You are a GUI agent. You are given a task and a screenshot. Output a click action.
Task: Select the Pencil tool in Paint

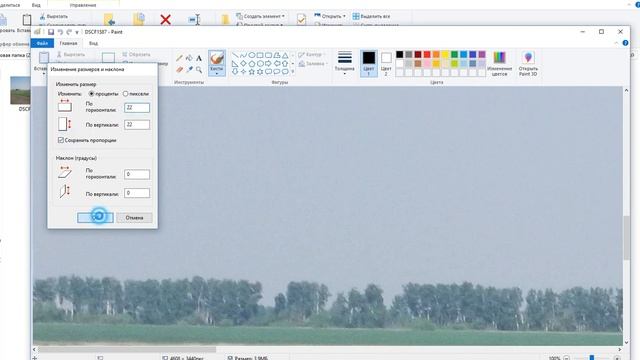tap(179, 58)
